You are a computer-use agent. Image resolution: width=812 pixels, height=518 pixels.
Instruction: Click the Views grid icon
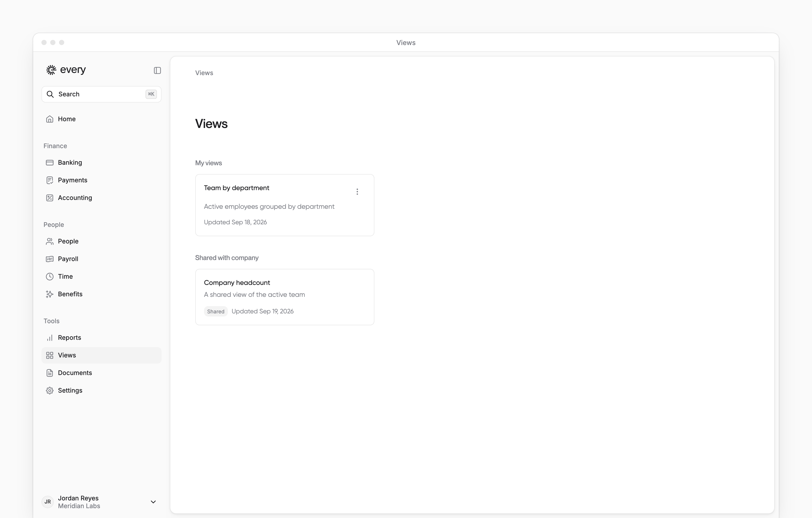click(49, 355)
